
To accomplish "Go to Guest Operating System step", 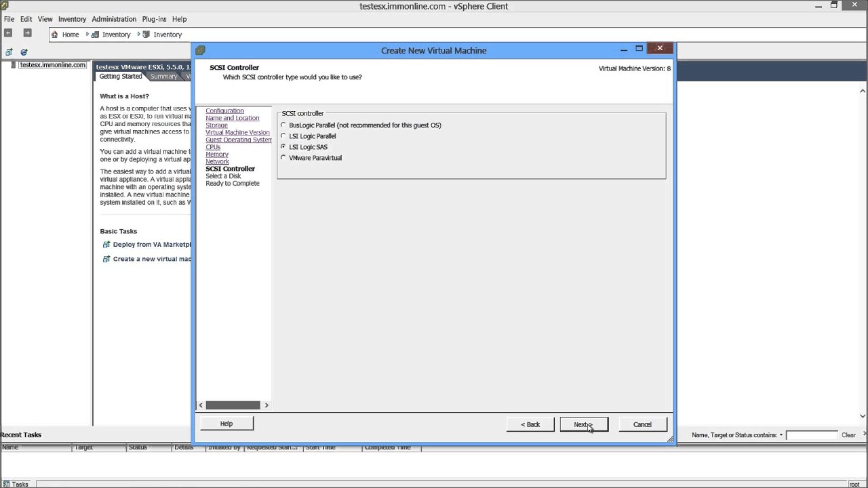I will coord(239,140).
